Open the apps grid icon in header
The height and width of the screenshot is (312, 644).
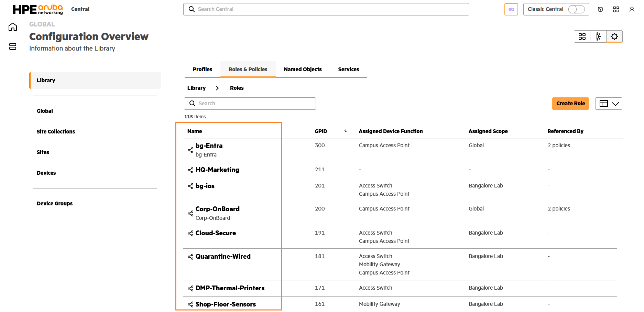click(616, 9)
